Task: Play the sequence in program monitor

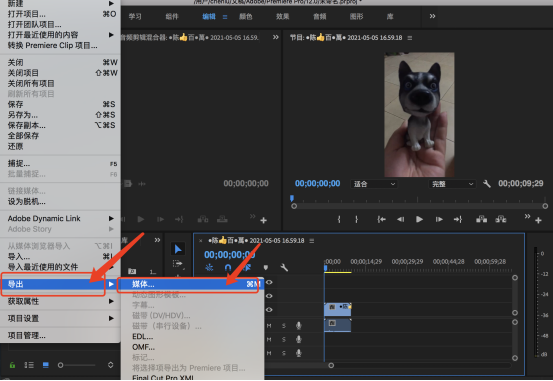Action: point(419,219)
